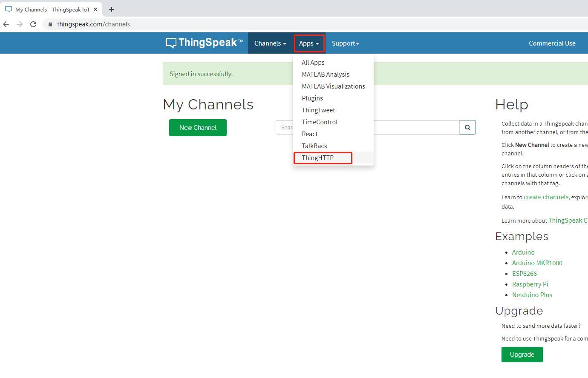Click the New Channel button
Image resolution: width=588 pixels, height=378 pixels.
pyautogui.click(x=198, y=128)
